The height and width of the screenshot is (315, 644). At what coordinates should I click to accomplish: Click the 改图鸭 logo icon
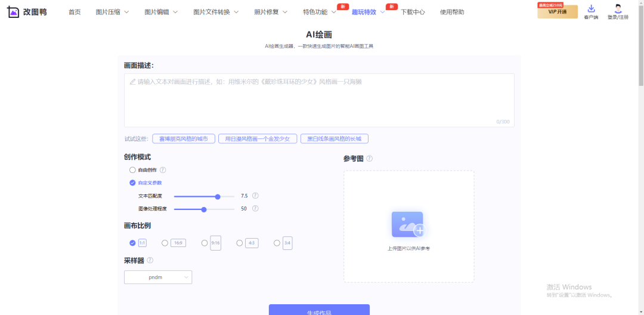coord(14,12)
